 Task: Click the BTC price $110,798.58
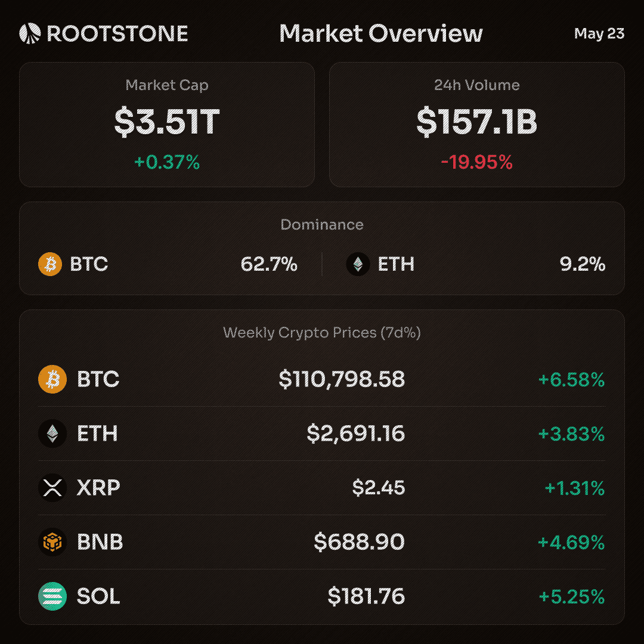(x=342, y=379)
